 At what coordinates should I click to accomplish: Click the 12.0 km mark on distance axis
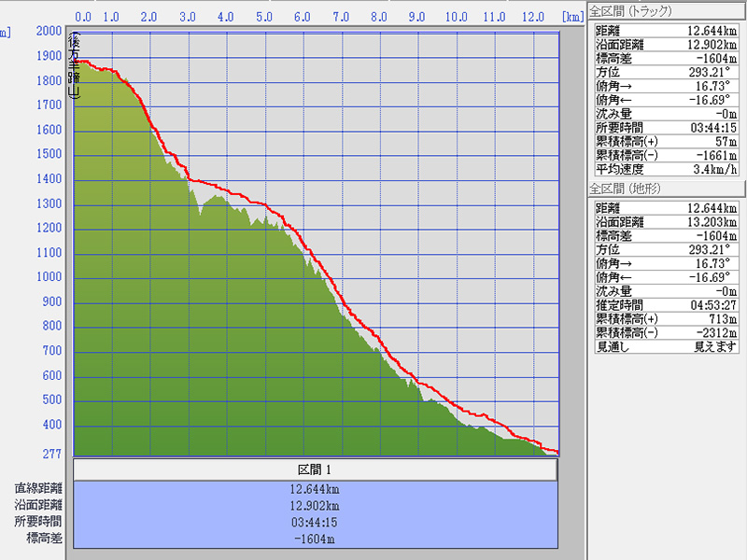coord(534,17)
